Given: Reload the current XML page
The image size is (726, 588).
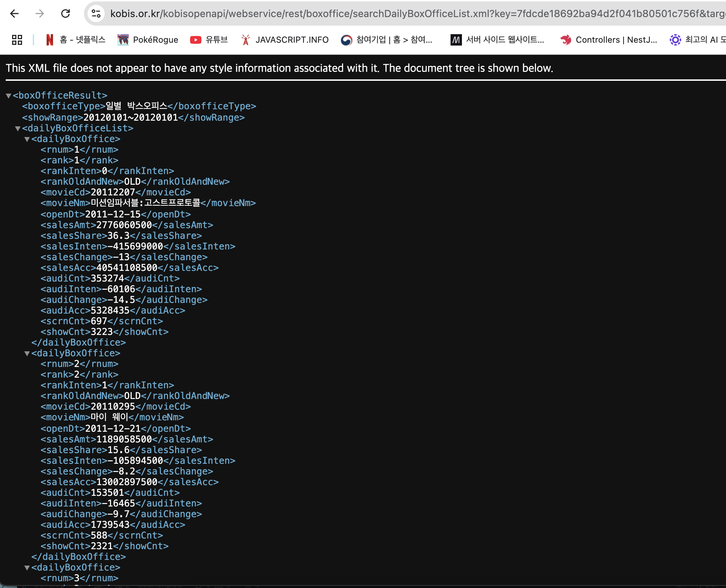Looking at the screenshot, I should pyautogui.click(x=65, y=14).
